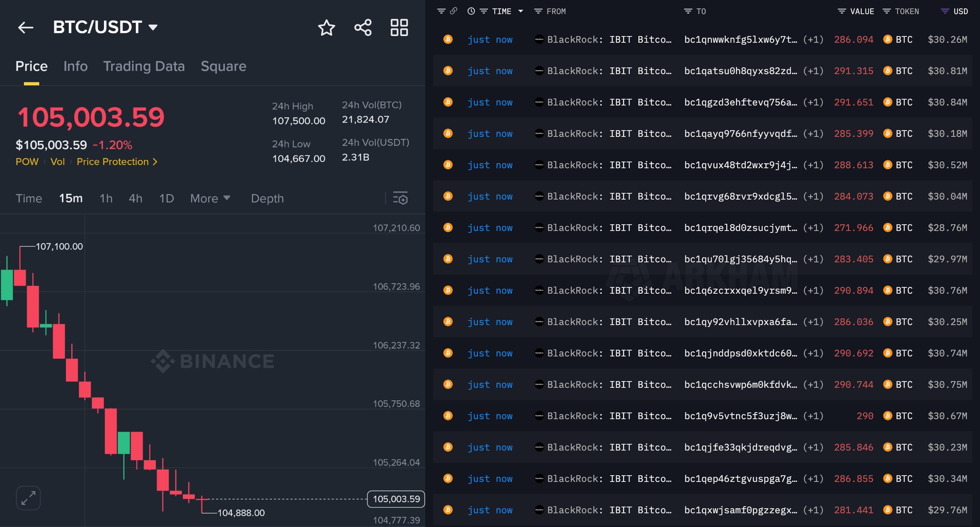The height and width of the screenshot is (527, 980).
Task: Open the BTC/USDT pair selector dropdown
Action: coord(153,27)
